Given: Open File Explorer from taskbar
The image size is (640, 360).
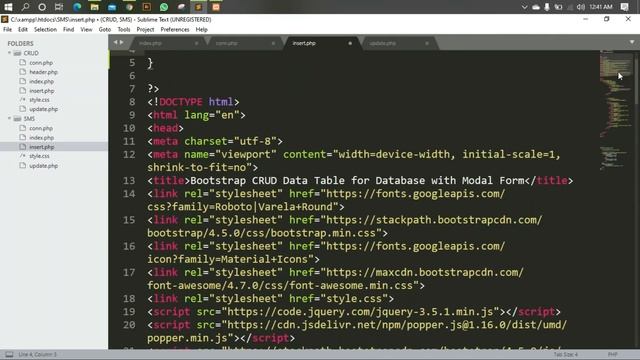Looking at the screenshot, I should [94, 7].
